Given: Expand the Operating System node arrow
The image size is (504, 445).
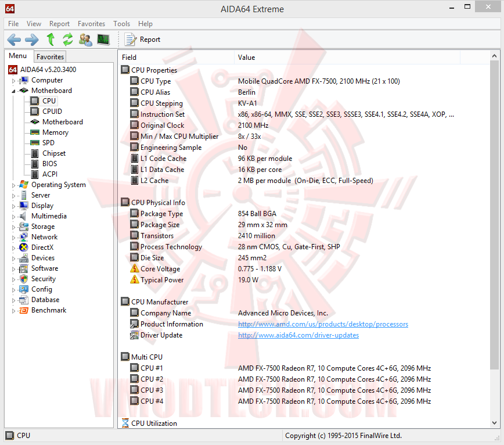Looking at the screenshot, I should click(13, 185).
